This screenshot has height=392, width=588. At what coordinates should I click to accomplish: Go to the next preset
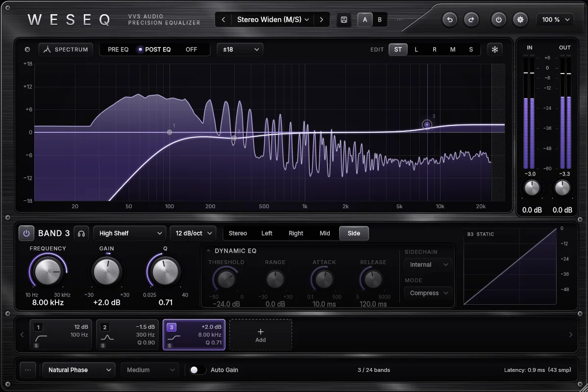[x=321, y=20]
